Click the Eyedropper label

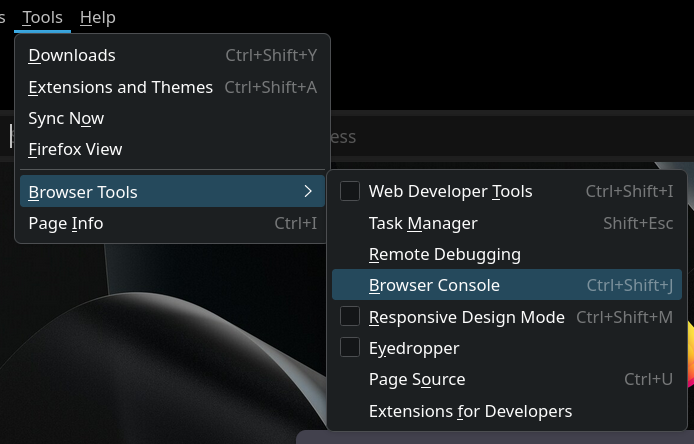[x=414, y=349]
